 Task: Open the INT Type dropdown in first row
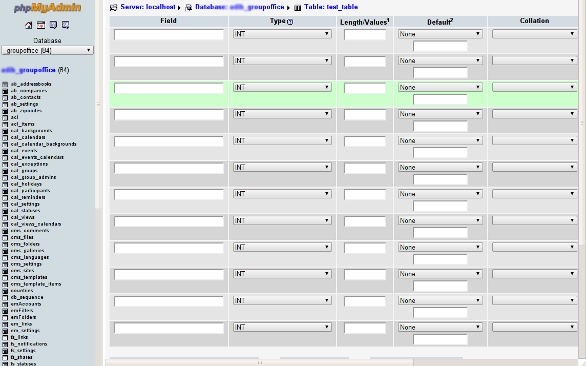pos(282,34)
